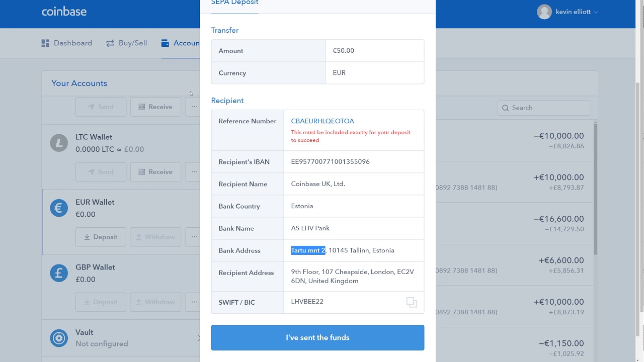644x362 pixels.
Task: Click recipient name Coinbase UK, Ltd.
Action: click(318, 184)
